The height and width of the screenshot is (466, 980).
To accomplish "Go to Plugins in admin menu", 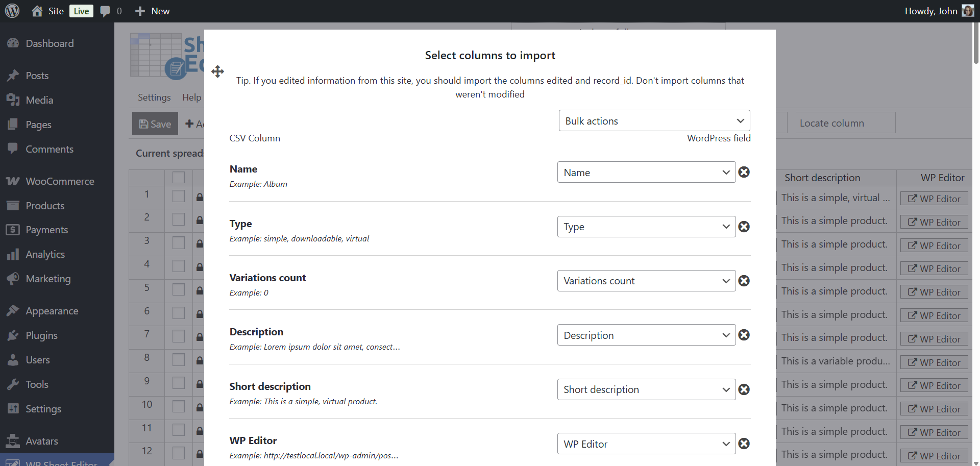I will pyautogui.click(x=41, y=335).
